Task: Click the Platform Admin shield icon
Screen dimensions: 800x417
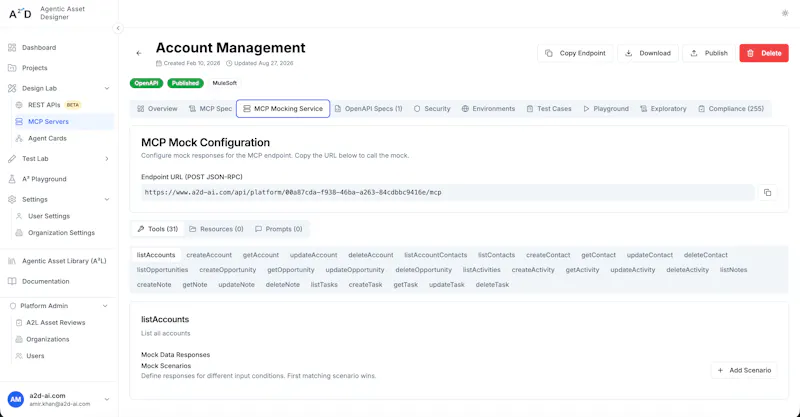Action: click(x=13, y=306)
